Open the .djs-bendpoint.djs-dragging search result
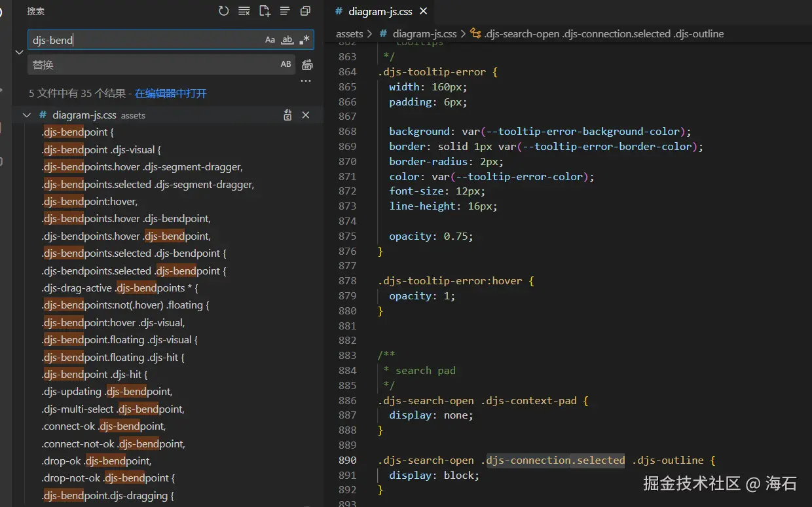This screenshot has width=812, height=507. click(108, 496)
